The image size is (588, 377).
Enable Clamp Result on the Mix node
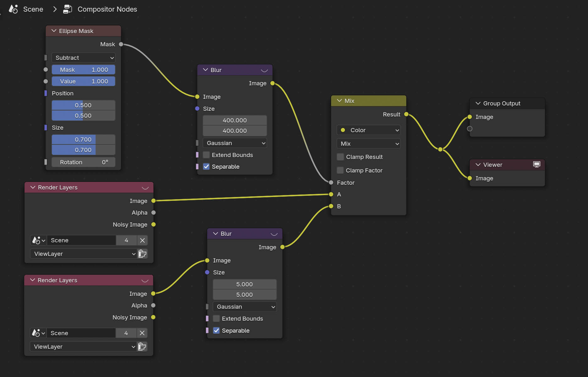tap(340, 157)
